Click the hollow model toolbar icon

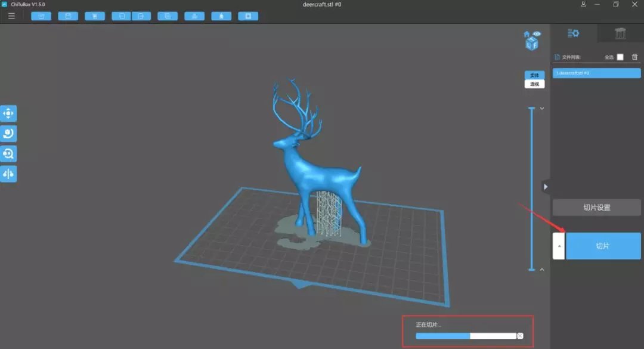[194, 16]
